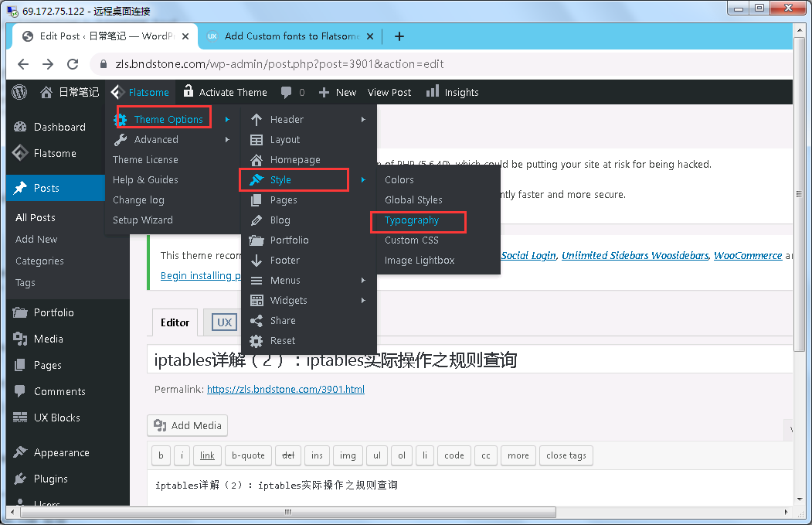Switch to the UX builder tab
This screenshot has height=525, width=812.
pyautogui.click(x=224, y=322)
